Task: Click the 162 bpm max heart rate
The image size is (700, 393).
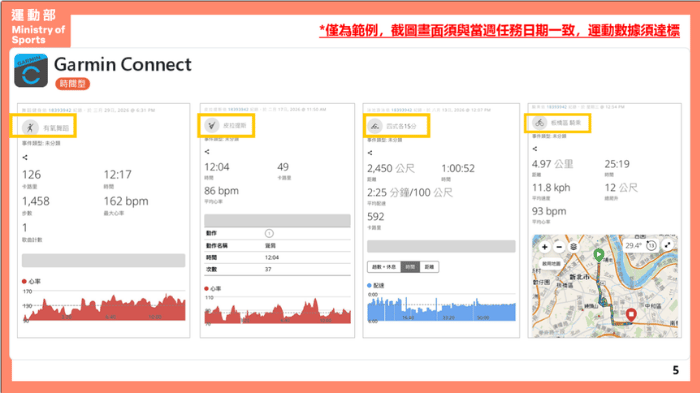Action: pyautogui.click(x=126, y=201)
